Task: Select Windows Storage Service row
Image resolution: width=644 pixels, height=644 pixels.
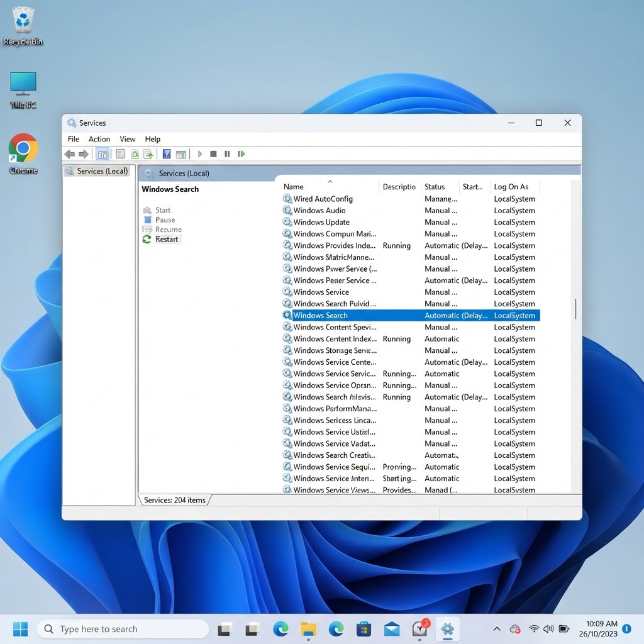Action: 411,350
